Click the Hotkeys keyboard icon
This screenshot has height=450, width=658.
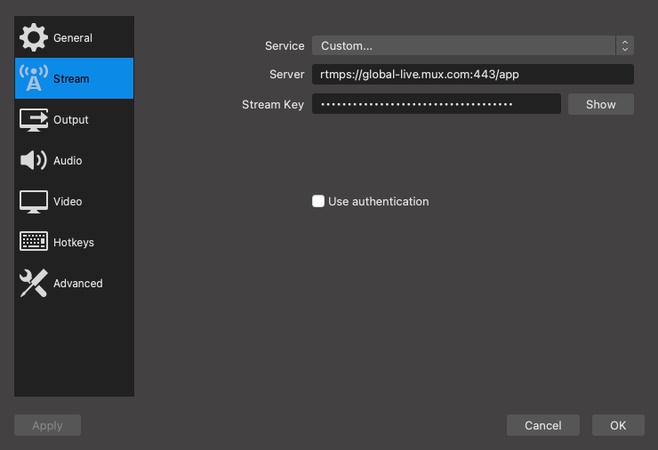(34, 243)
